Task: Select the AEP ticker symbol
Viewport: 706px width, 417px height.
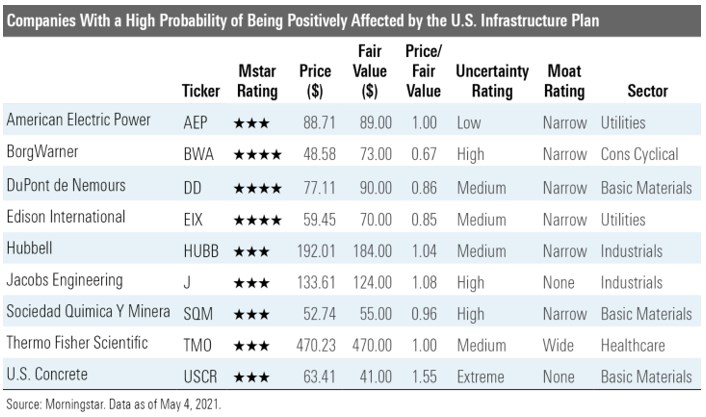Action: coord(196,123)
